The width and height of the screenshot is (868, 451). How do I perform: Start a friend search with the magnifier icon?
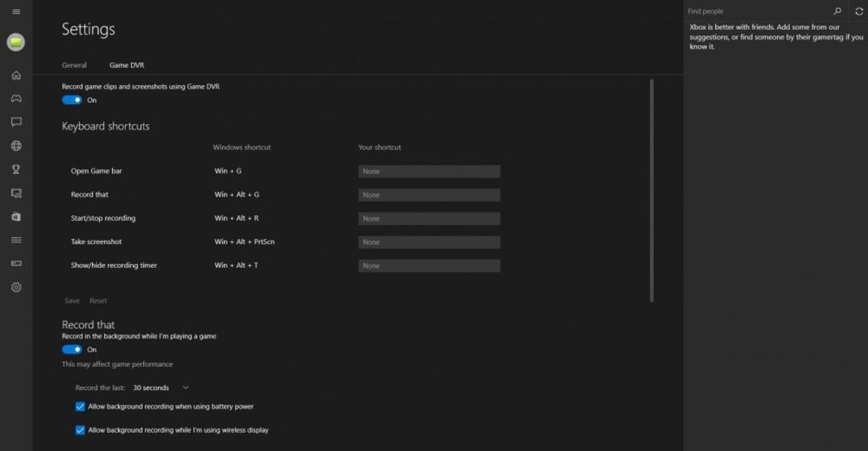point(837,11)
